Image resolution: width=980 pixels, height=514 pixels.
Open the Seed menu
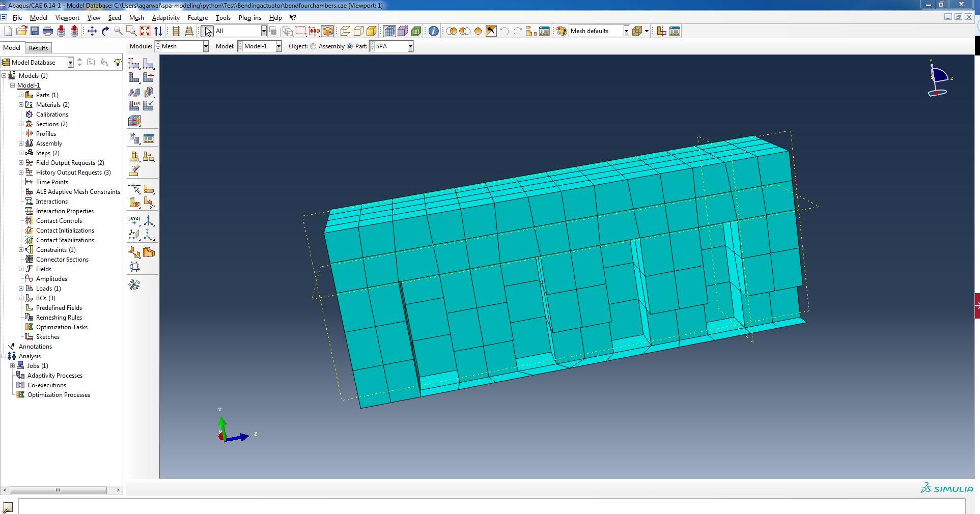click(115, 18)
